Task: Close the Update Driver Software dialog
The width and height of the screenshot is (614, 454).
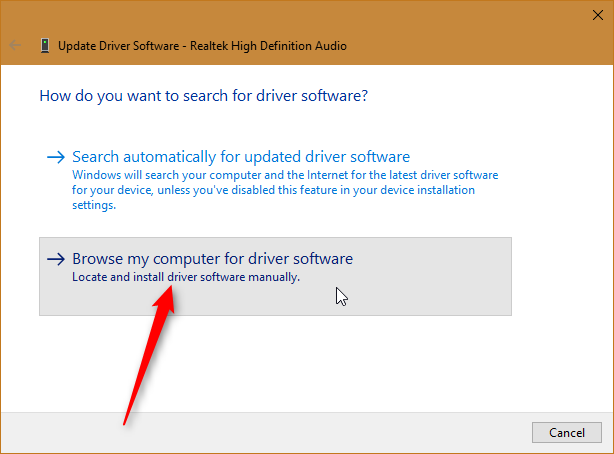Action: 598,15
